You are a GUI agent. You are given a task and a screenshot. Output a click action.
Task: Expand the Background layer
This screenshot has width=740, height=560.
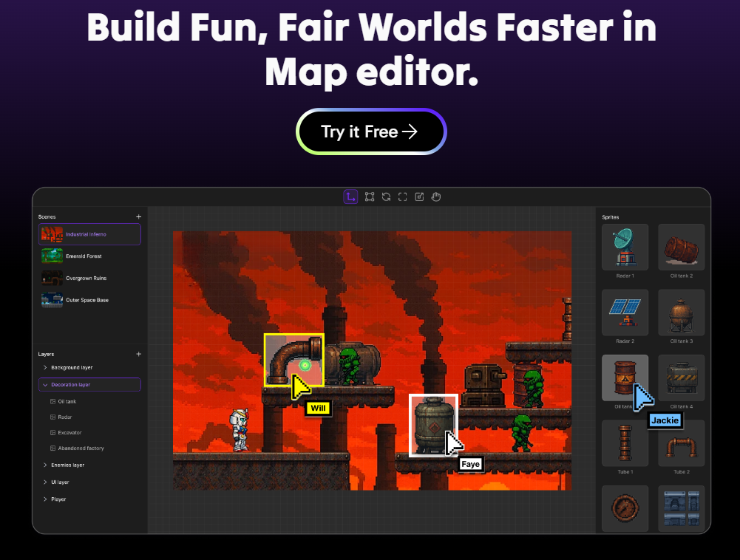pyautogui.click(x=45, y=368)
